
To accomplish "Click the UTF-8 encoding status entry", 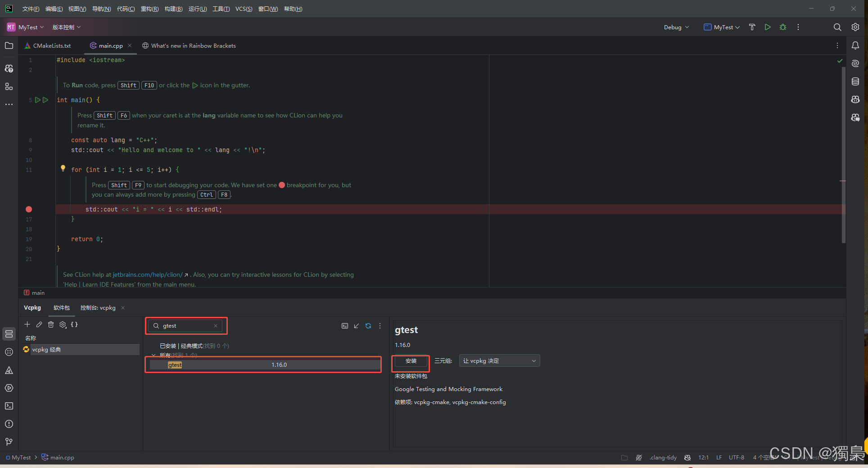I will pos(737,458).
